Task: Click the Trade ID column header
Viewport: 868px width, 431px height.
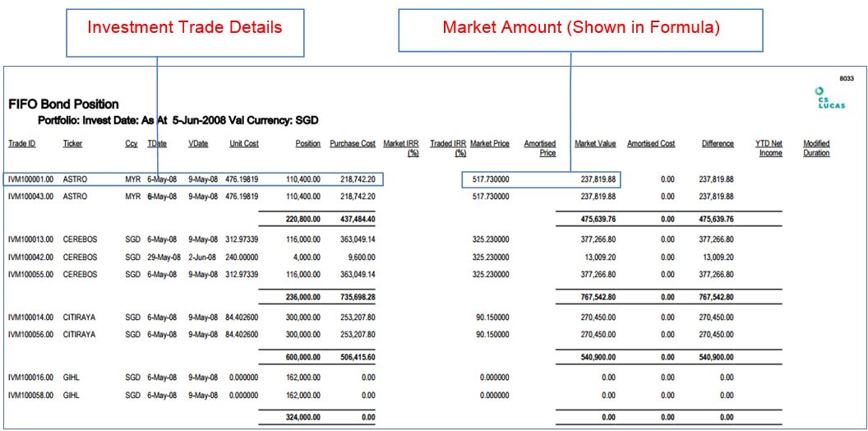Action: coord(22,144)
